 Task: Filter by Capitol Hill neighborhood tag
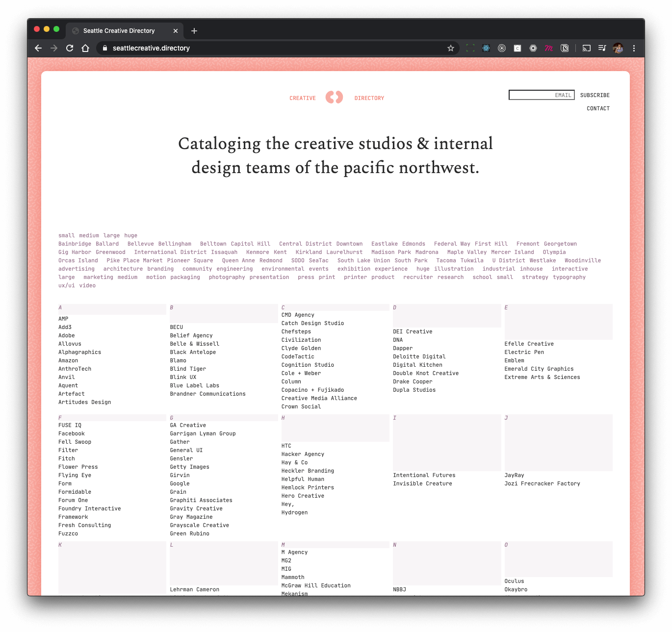[251, 244]
